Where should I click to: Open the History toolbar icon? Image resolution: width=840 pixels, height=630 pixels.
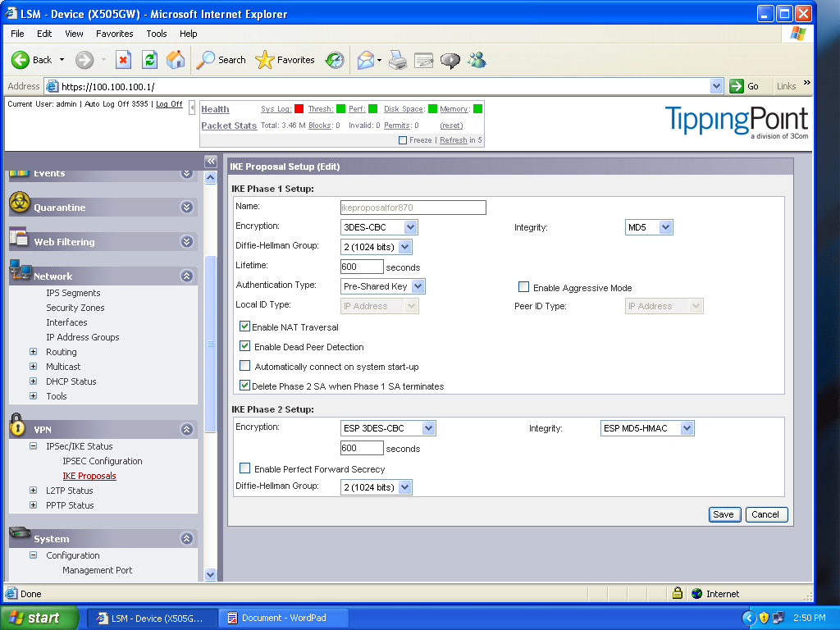pos(335,60)
